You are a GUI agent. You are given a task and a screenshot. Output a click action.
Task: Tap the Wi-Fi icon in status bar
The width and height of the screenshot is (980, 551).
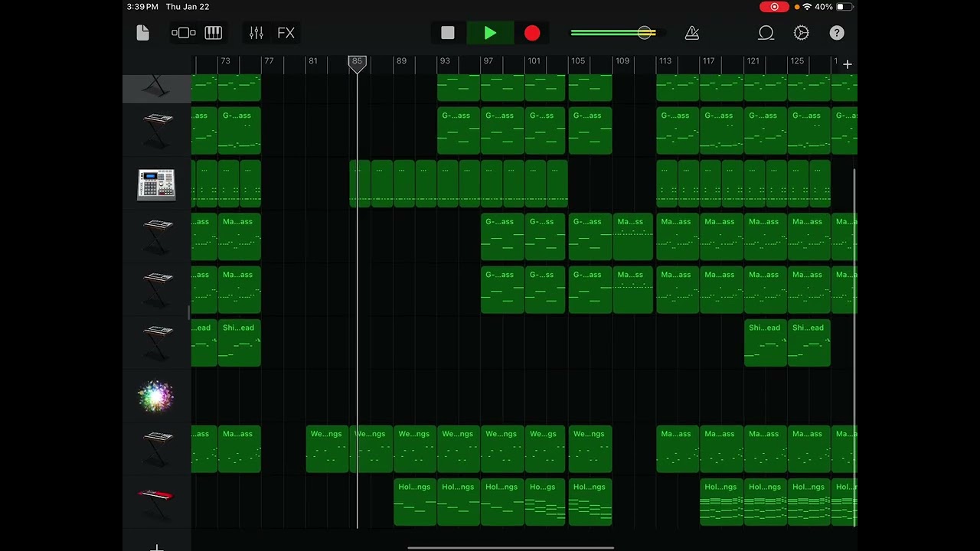(807, 7)
